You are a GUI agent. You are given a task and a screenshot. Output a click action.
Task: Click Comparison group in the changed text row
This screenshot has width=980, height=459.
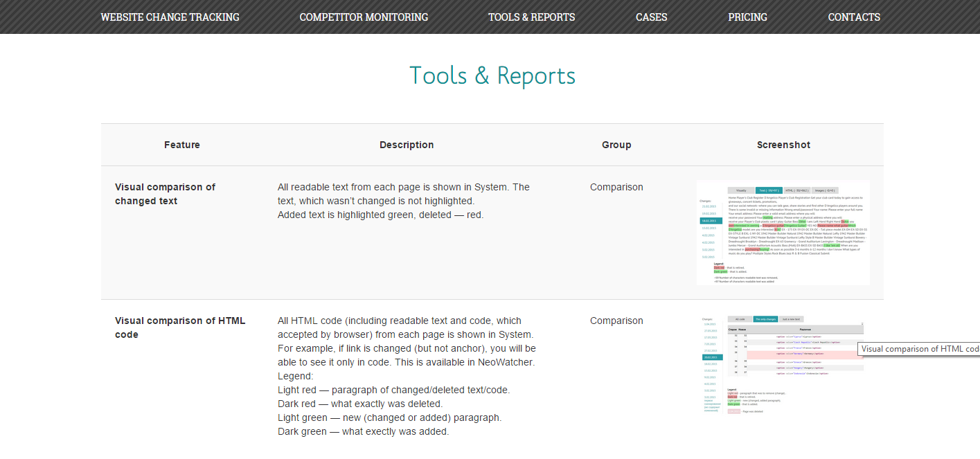(x=616, y=187)
